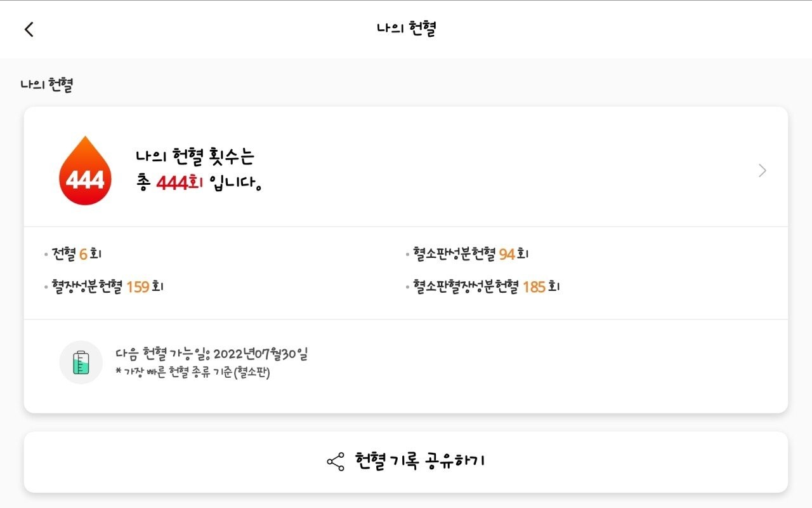Tap the 가장 빠른 헌혈 종류 기준 note
The image size is (812, 508).
coord(193,373)
